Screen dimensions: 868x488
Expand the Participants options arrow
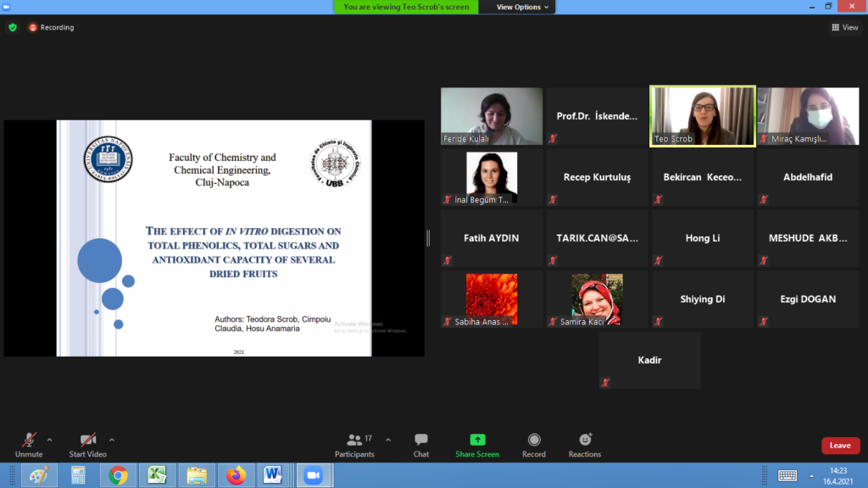[388, 440]
